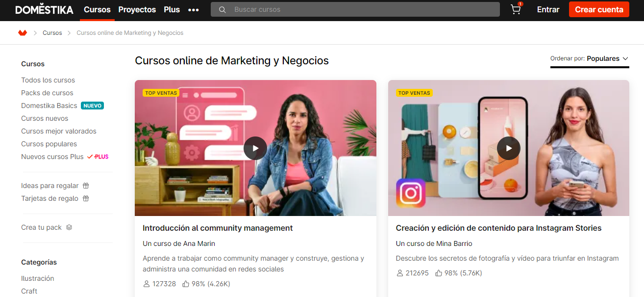Open Tarjetas de regalo link

(50, 198)
